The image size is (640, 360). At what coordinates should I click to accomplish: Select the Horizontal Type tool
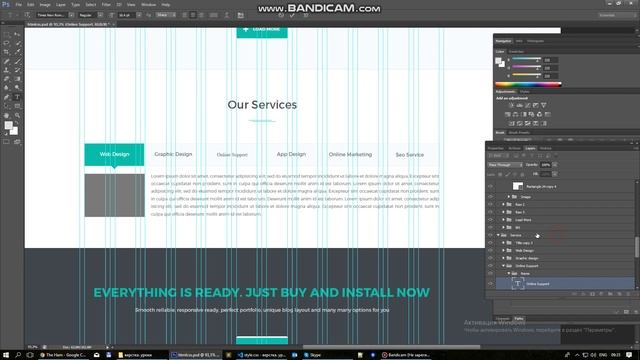tap(17, 97)
